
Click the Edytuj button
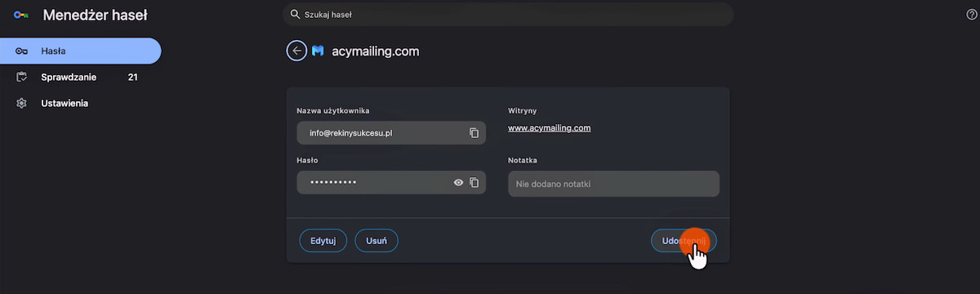click(323, 240)
